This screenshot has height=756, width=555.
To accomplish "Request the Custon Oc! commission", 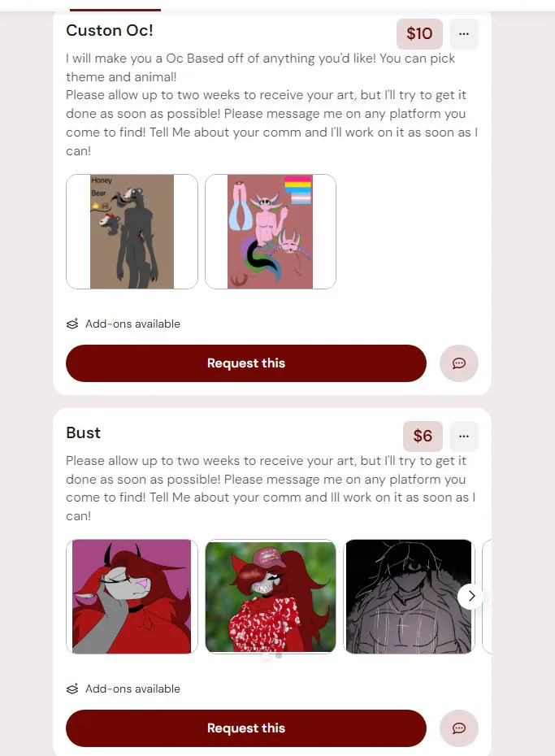I will click(x=246, y=363).
